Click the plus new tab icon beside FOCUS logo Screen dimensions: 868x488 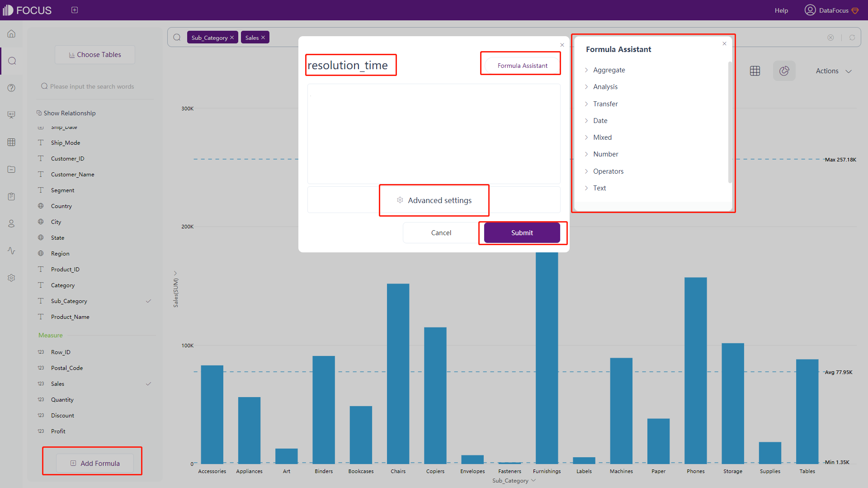(75, 10)
